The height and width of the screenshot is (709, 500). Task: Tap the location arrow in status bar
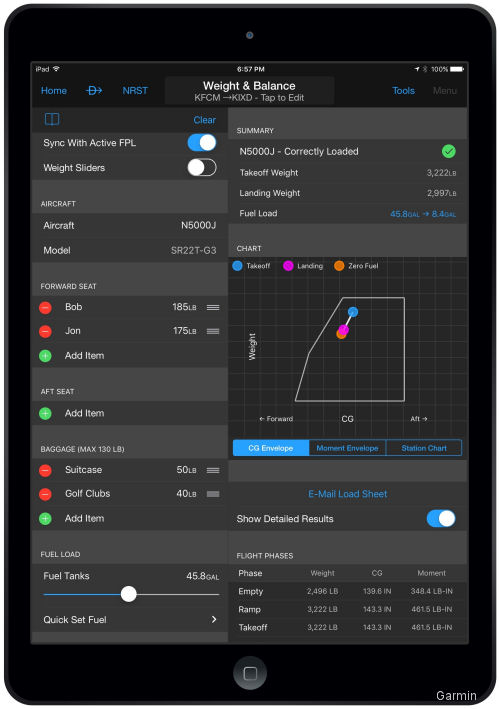pyautogui.click(x=417, y=69)
